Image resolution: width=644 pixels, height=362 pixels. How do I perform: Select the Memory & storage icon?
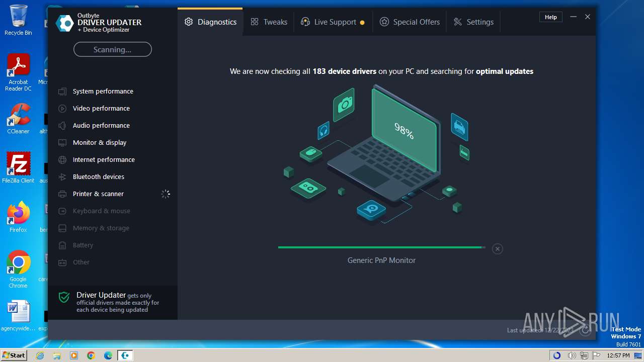tap(62, 228)
